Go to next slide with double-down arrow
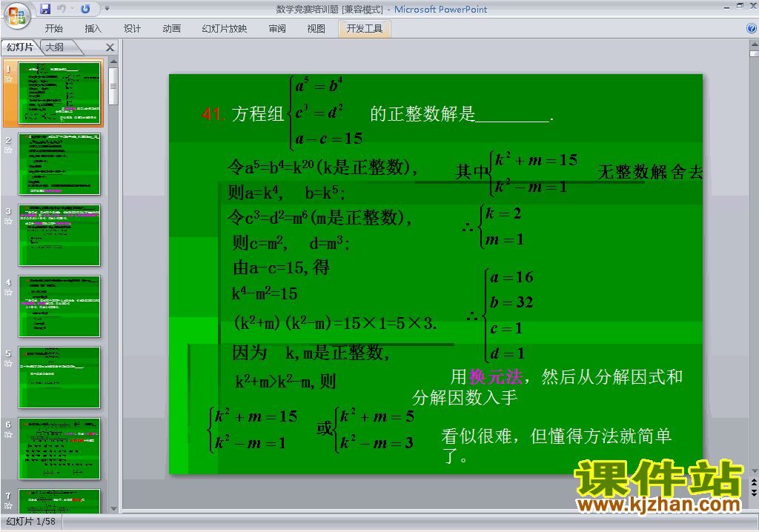759x532 pixels. coord(754,493)
